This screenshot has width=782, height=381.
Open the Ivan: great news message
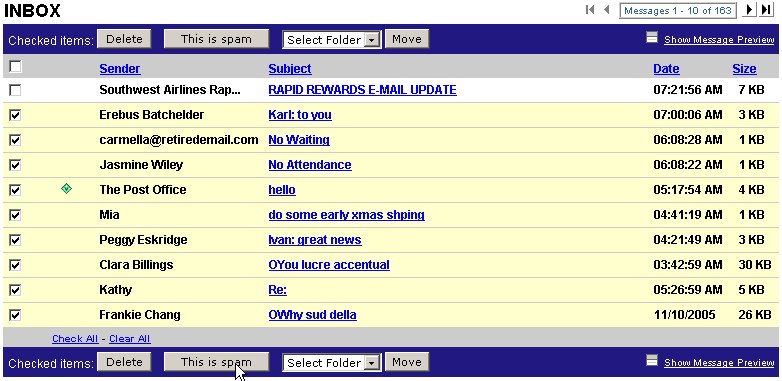(315, 239)
